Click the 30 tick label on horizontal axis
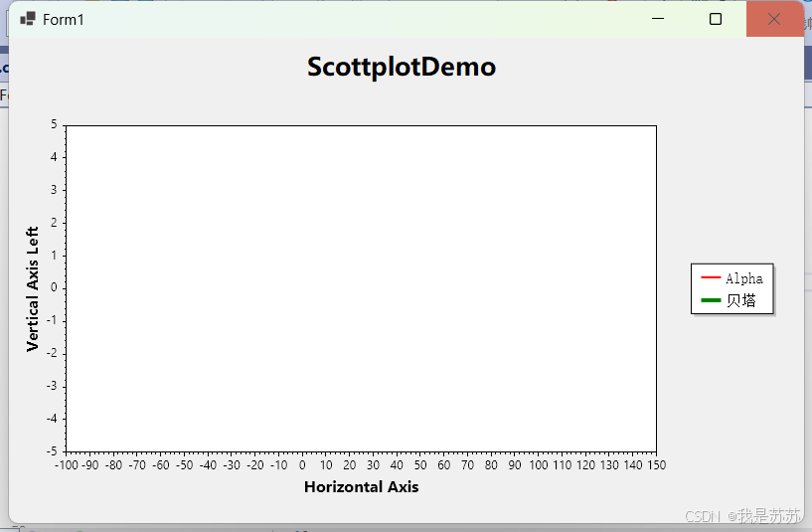The image size is (812, 532). click(x=374, y=465)
